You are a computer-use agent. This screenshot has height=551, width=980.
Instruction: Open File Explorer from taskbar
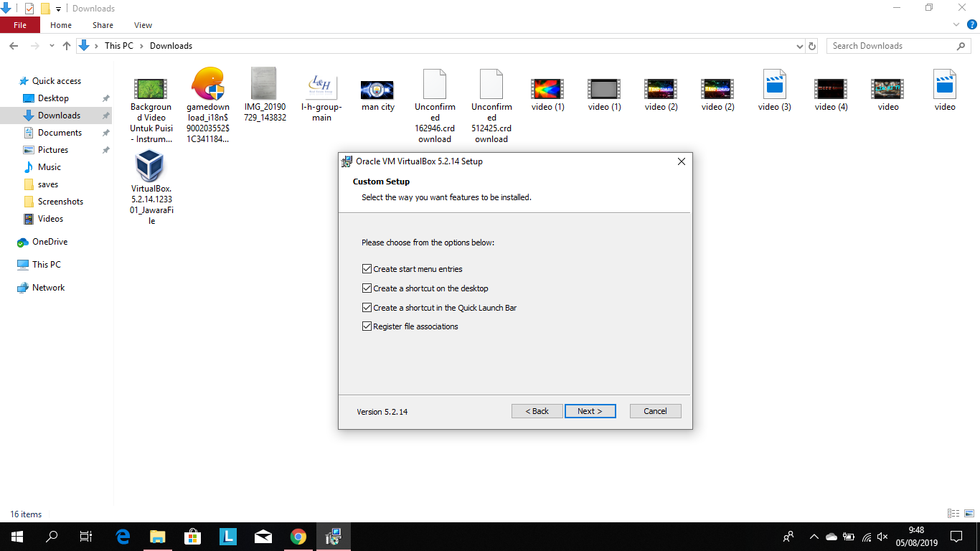pos(158,537)
